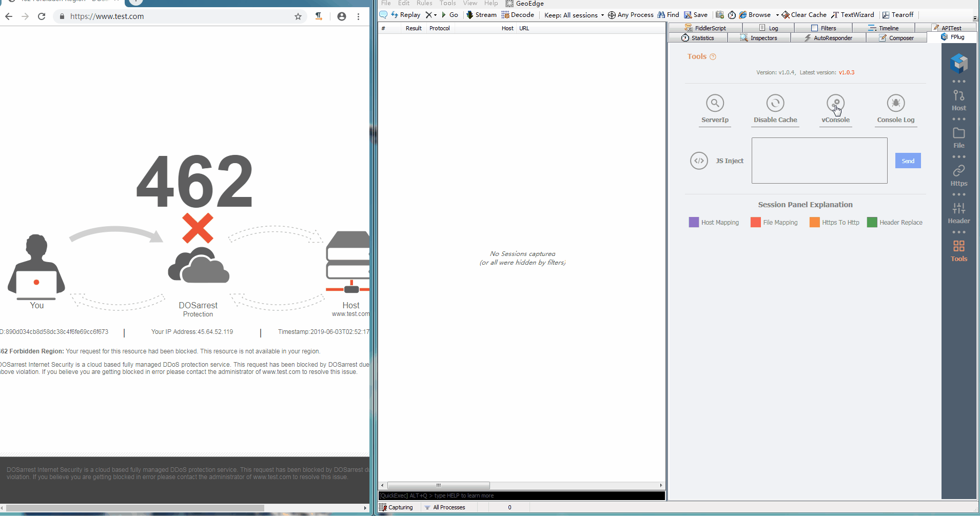Click the purple Host Mapping swatch
The width and height of the screenshot is (980, 516).
coord(694,222)
